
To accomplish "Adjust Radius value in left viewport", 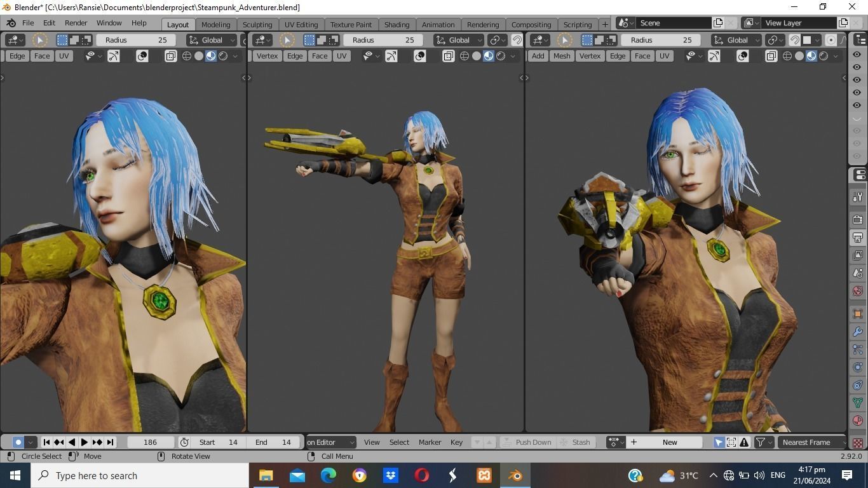I will pyautogui.click(x=135, y=40).
